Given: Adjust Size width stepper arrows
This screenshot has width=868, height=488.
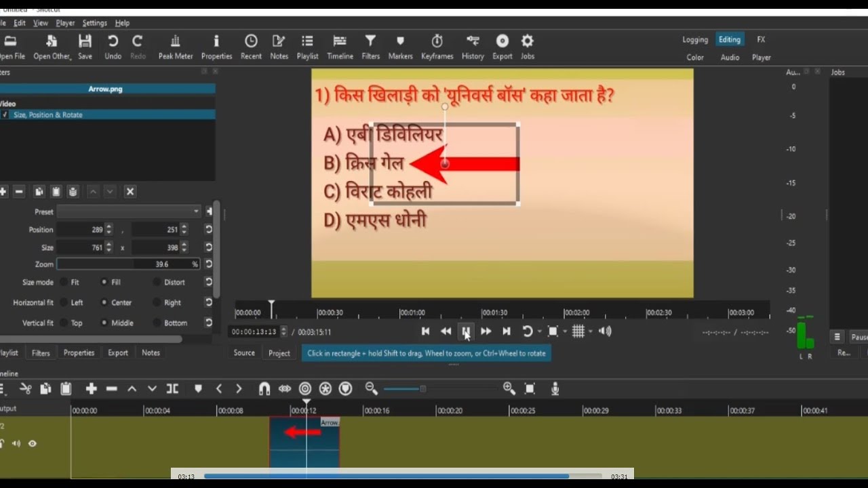Looking at the screenshot, I should tap(108, 247).
